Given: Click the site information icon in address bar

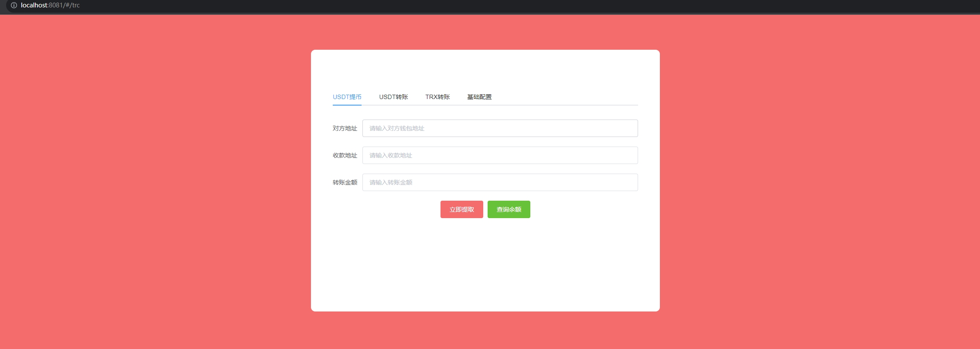Looking at the screenshot, I should 14,5.
